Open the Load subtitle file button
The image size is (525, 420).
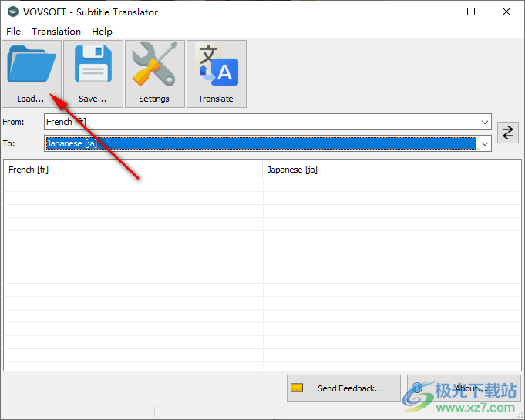[32, 74]
